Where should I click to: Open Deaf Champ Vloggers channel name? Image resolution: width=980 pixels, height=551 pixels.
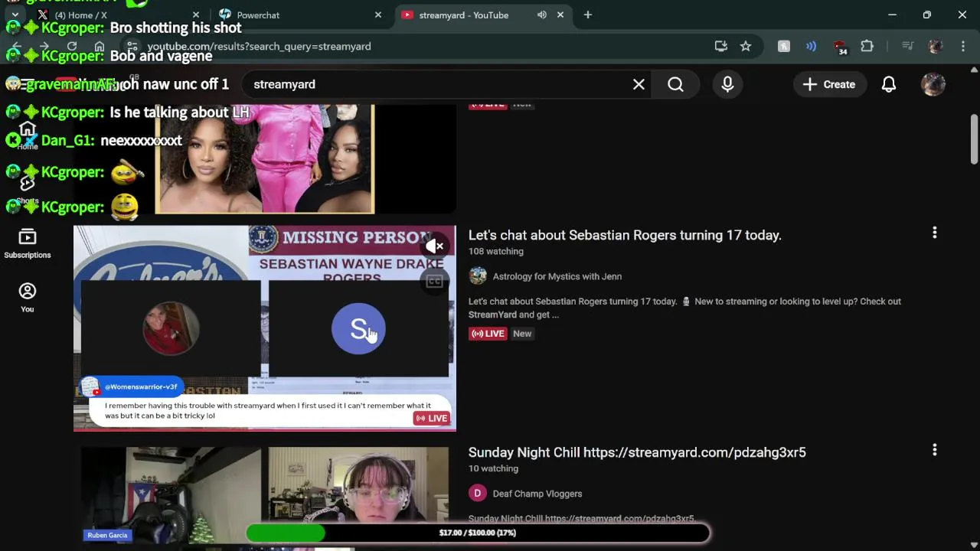537,494
